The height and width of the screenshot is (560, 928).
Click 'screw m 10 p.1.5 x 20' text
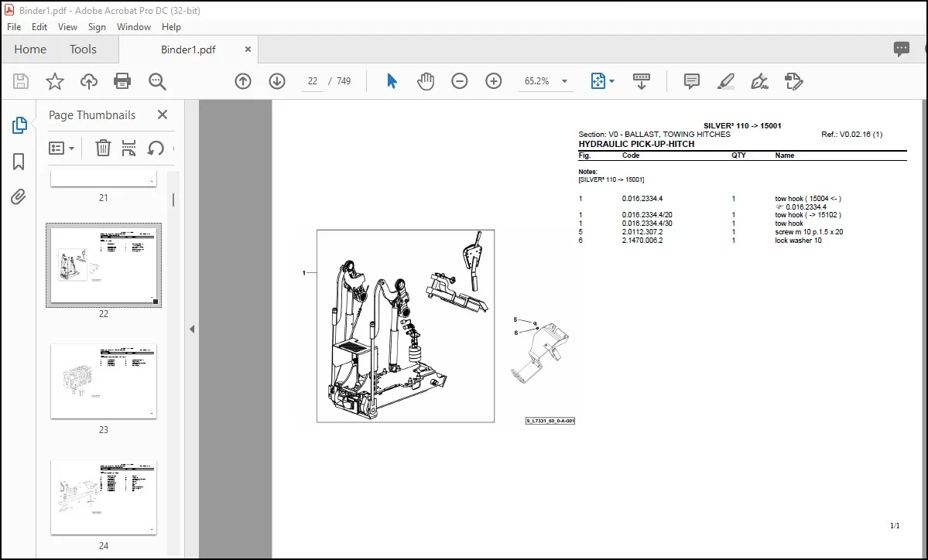point(809,232)
